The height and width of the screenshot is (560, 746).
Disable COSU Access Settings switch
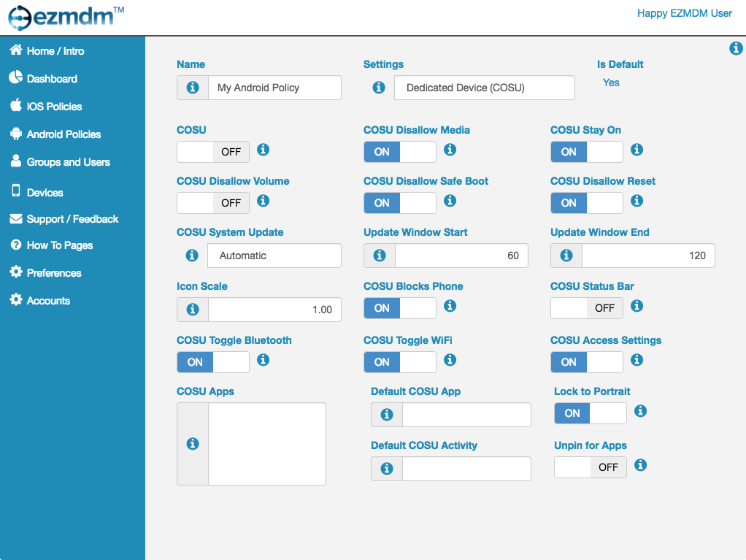pos(587,362)
